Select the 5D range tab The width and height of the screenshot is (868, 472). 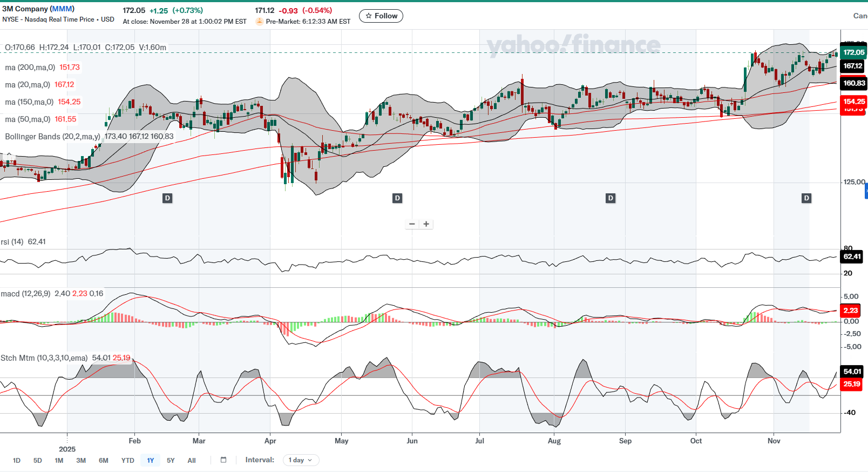tap(37, 461)
